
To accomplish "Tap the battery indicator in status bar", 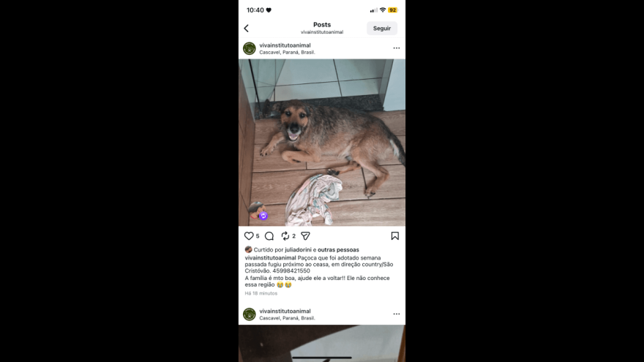I will click(x=393, y=10).
